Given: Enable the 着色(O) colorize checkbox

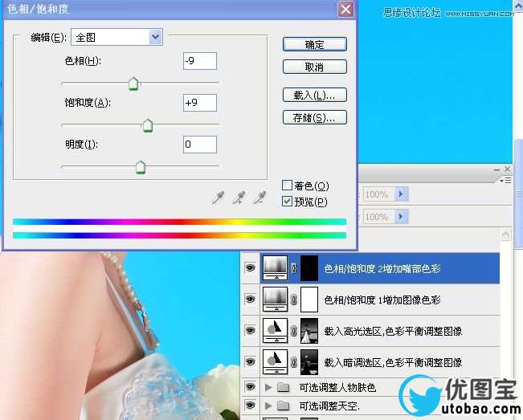Looking at the screenshot, I should pyautogui.click(x=287, y=185).
